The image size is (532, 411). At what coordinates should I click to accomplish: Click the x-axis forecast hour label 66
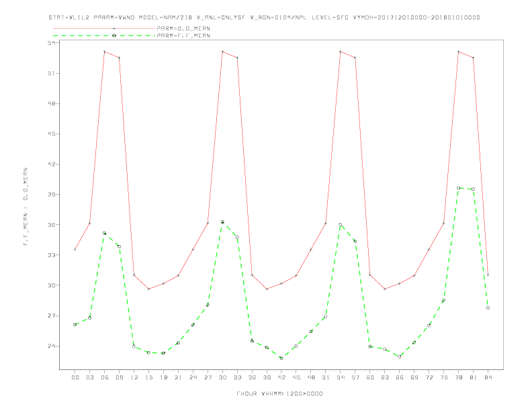(400, 377)
